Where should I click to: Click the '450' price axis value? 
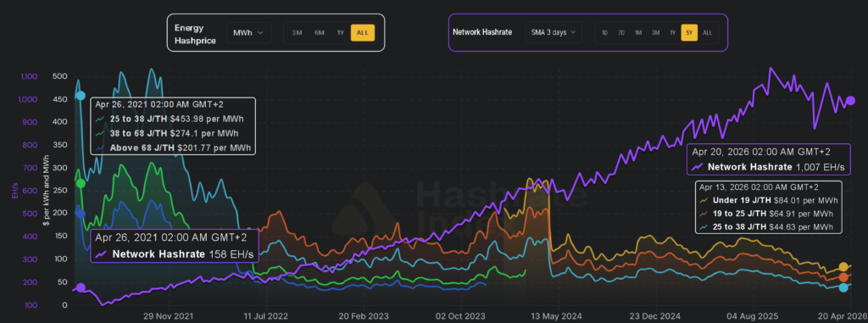[61, 99]
